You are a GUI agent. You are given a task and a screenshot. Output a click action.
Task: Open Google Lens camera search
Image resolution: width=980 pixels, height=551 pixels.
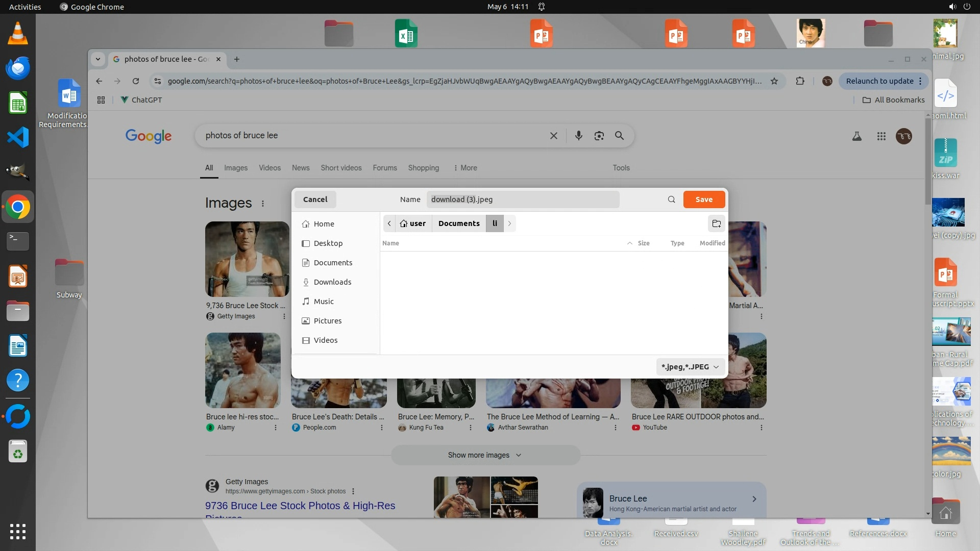(x=599, y=136)
